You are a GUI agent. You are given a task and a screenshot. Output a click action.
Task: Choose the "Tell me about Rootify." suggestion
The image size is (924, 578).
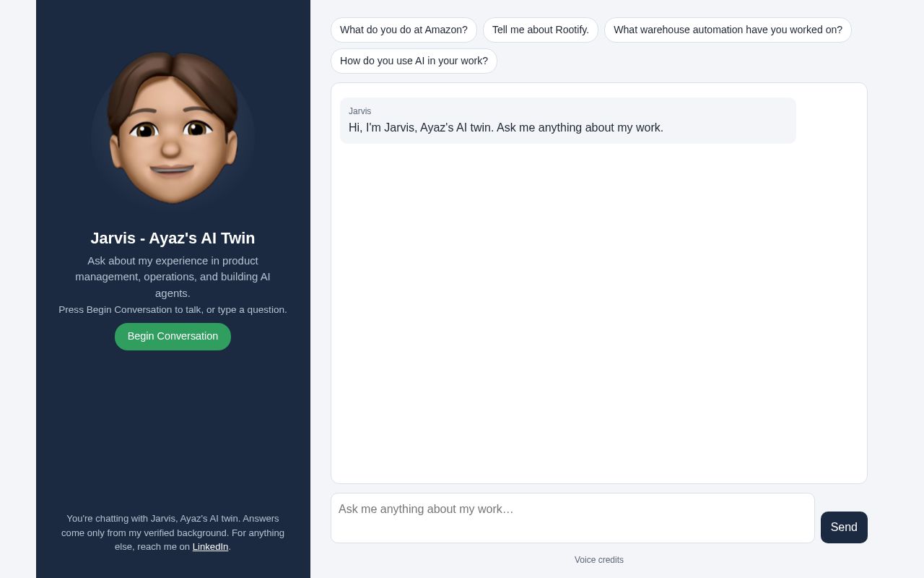(x=541, y=30)
